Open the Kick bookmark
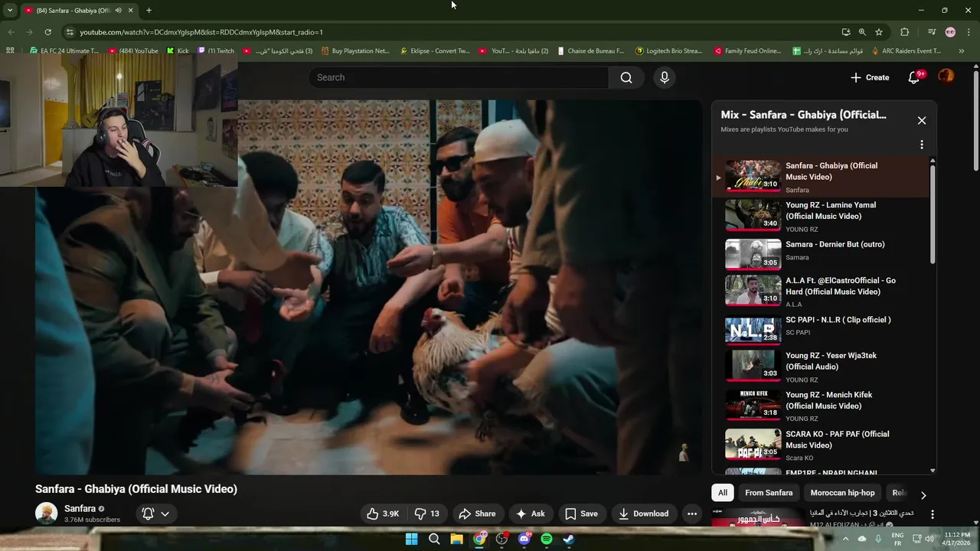 pyautogui.click(x=178, y=51)
